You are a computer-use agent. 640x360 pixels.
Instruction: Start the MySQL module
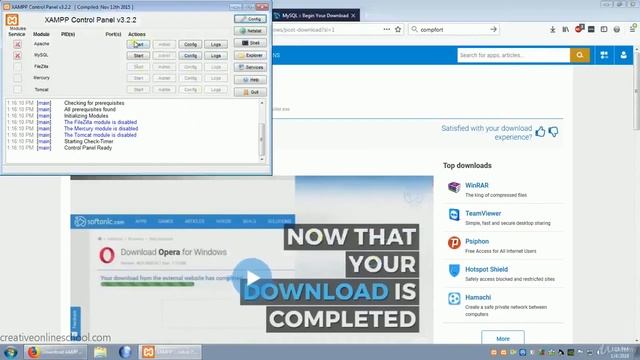(138, 56)
